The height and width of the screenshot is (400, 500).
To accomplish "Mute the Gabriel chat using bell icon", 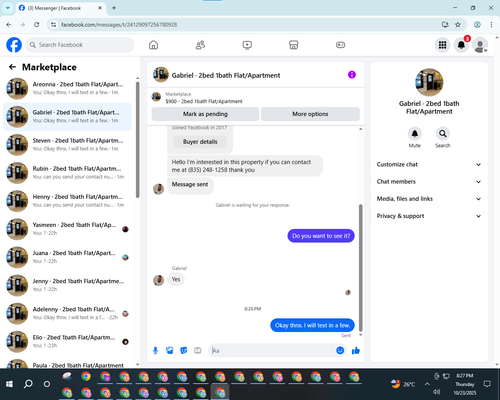I will (x=415, y=134).
